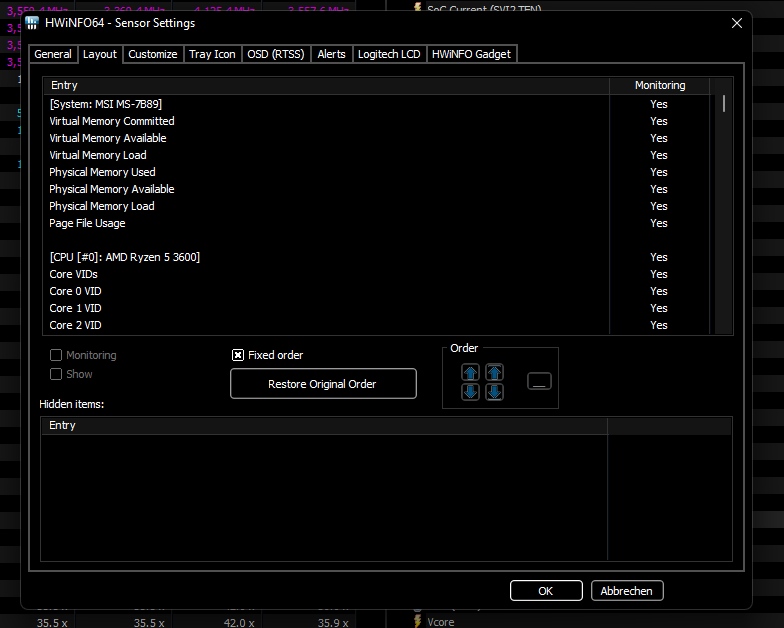Confirm settings with OK button
This screenshot has height=628, width=784.
pyautogui.click(x=546, y=591)
